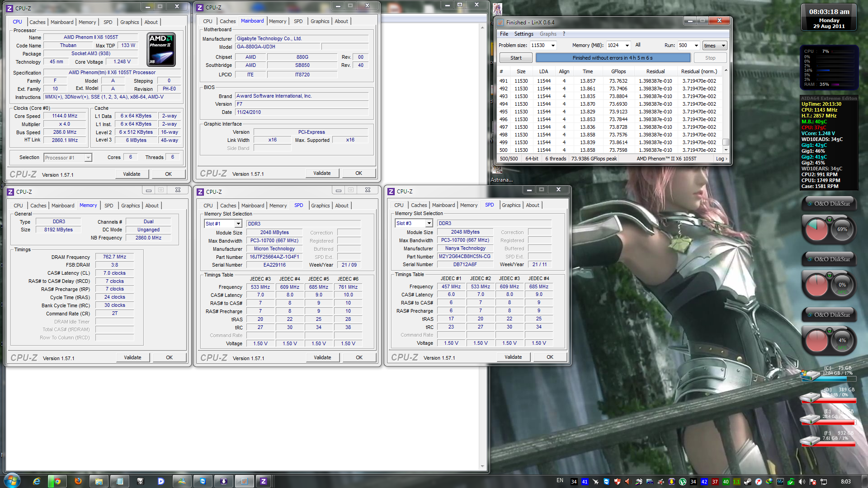The height and width of the screenshot is (488, 868).
Task: Click Validate in the Mainboard CPU-Z window
Action: pos(322,173)
